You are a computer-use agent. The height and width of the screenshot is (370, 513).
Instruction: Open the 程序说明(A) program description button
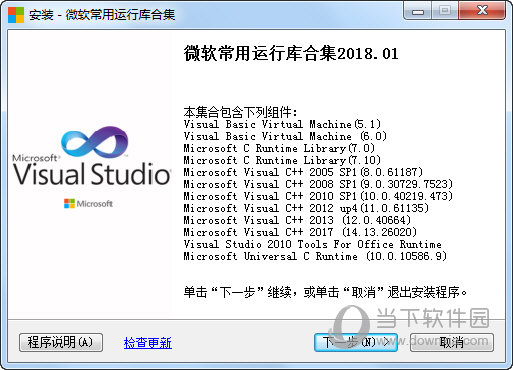(61, 342)
